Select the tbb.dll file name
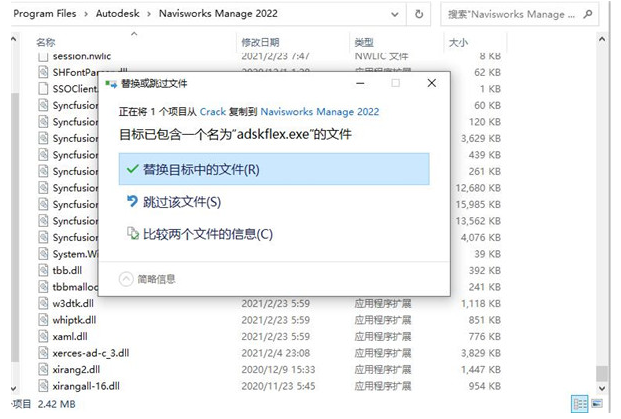 67,270
